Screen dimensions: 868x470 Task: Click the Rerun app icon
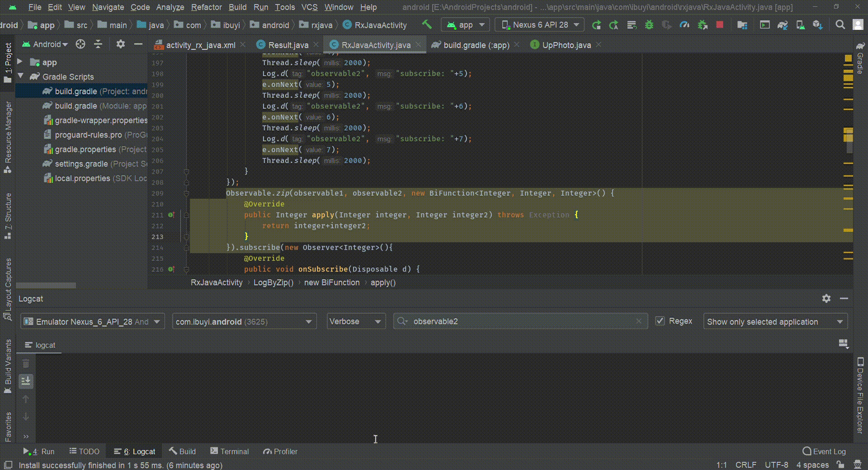click(x=596, y=25)
